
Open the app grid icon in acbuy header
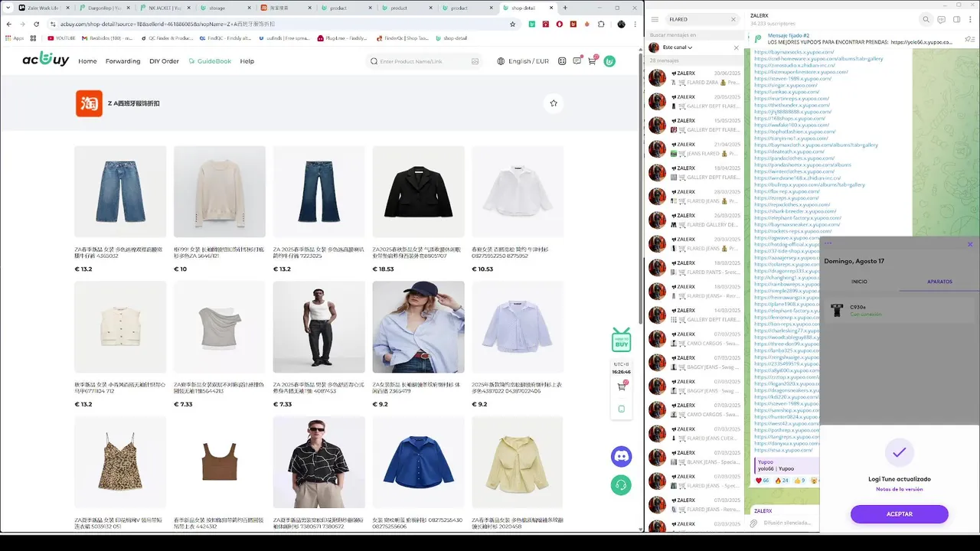tap(562, 61)
